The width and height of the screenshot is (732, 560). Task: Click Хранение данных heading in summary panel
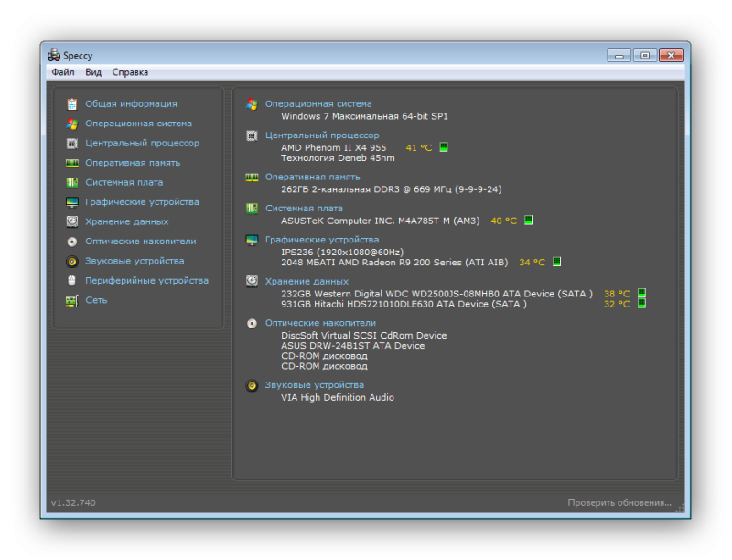(x=307, y=281)
